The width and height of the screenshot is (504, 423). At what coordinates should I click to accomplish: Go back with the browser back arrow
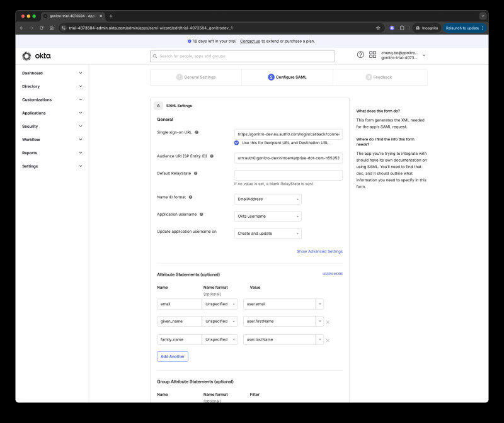click(21, 28)
